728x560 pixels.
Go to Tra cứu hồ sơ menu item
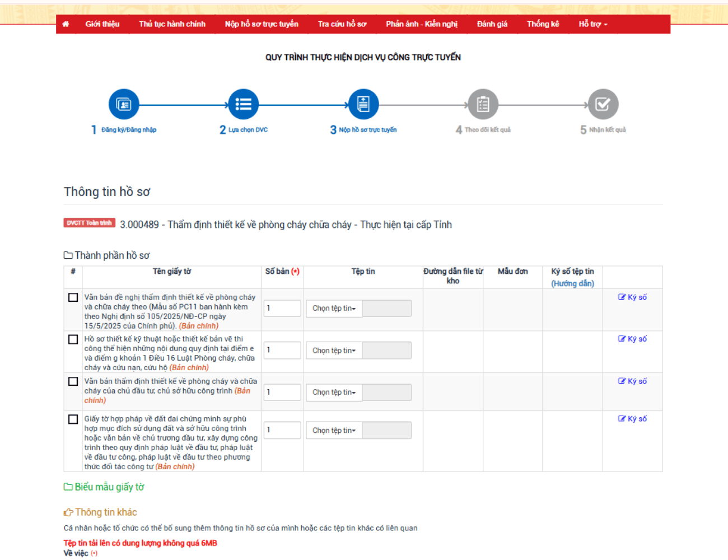click(x=342, y=24)
